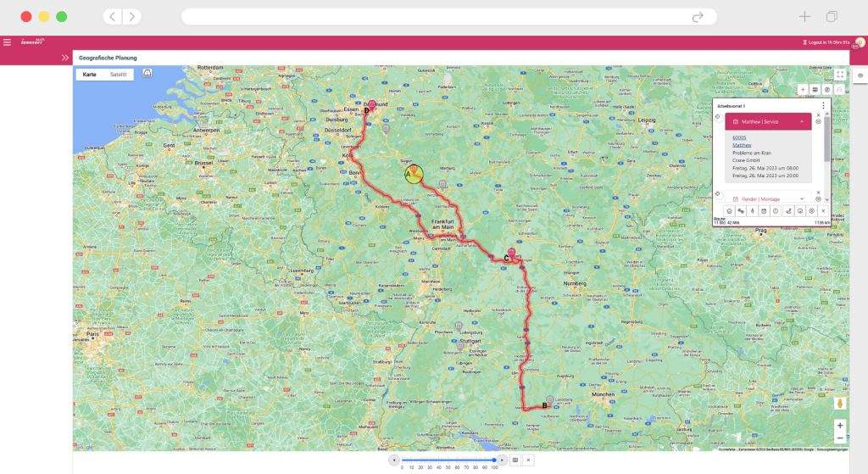Click the Logout timer text
The height and width of the screenshot is (474, 868).
pyautogui.click(x=829, y=42)
